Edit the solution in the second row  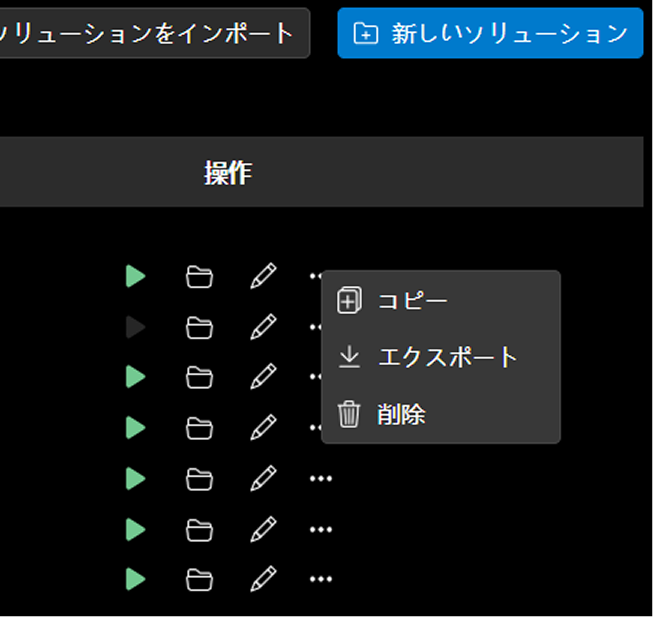263,327
